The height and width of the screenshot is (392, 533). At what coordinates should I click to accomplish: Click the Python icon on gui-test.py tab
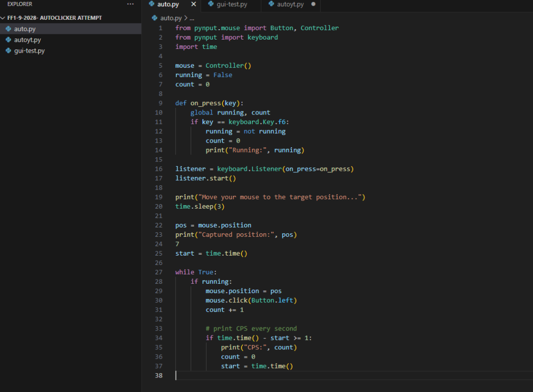[x=211, y=5]
